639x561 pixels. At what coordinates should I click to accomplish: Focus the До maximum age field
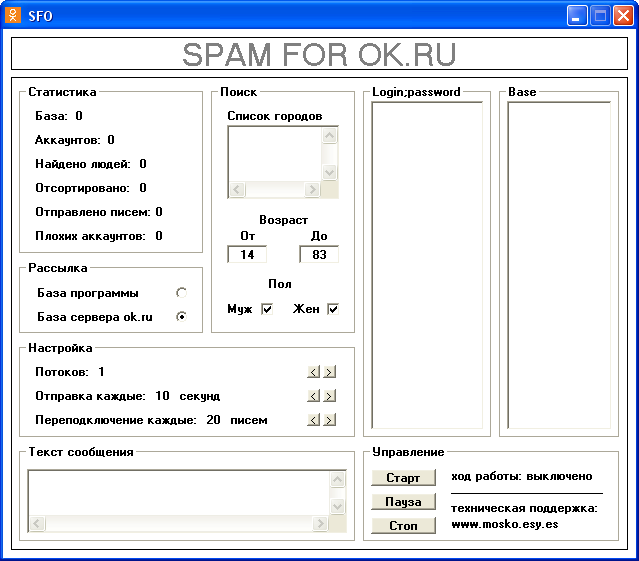(319, 255)
